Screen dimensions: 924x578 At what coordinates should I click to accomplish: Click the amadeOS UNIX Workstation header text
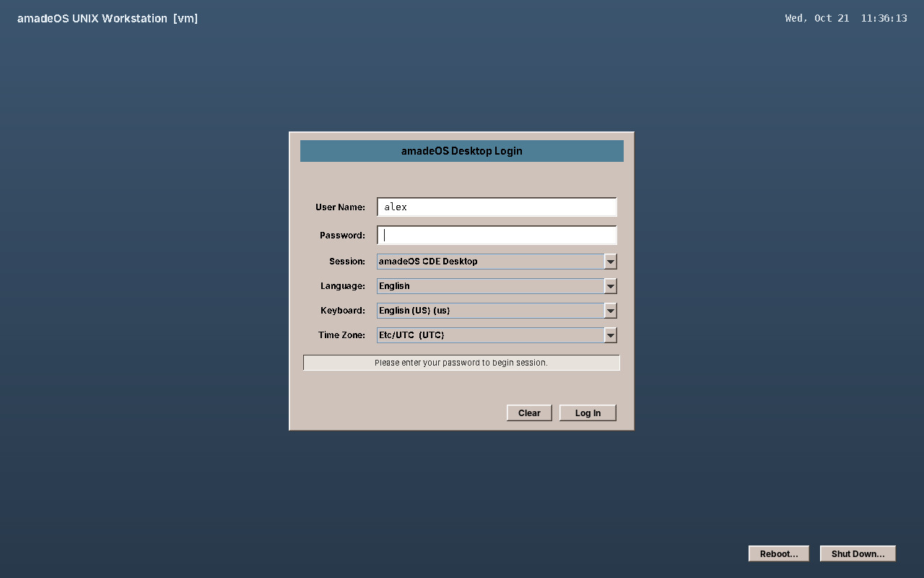click(108, 18)
